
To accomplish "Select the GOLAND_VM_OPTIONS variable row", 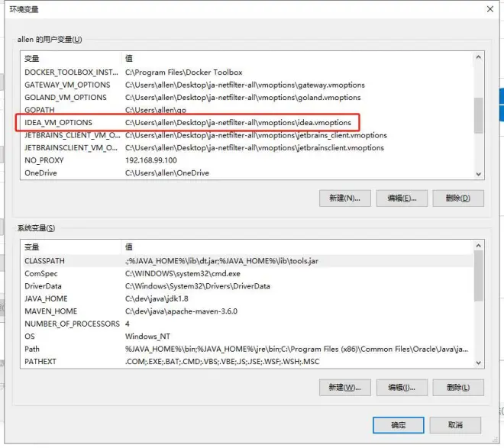I will pyautogui.click(x=247, y=97).
